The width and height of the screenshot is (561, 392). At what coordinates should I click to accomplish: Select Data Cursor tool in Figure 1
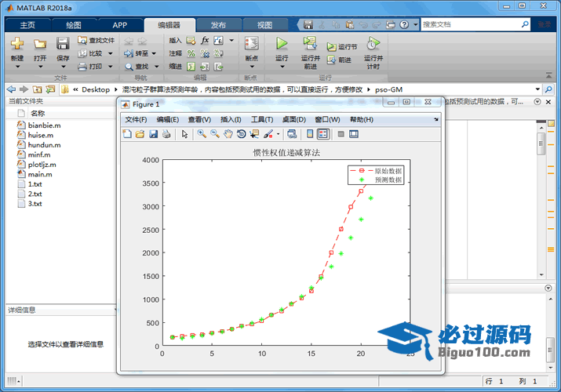pyautogui.click(x=254, y=134)
